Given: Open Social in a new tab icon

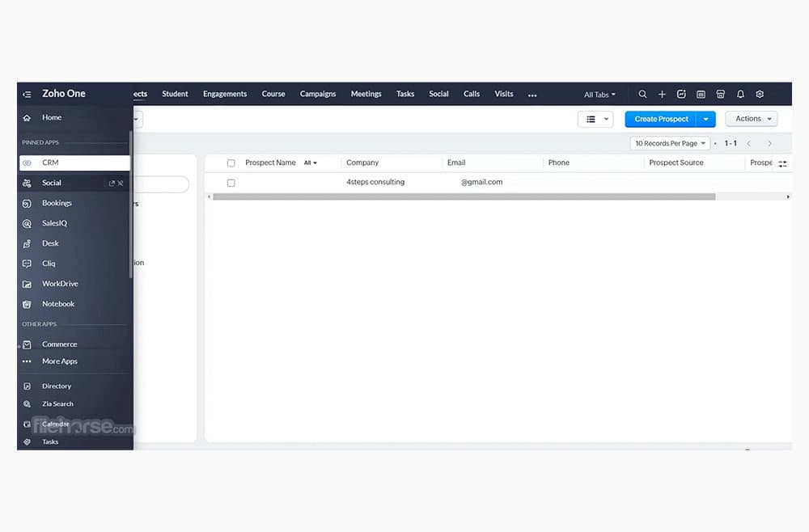Looking at the screenshot, I should [112, 183].
